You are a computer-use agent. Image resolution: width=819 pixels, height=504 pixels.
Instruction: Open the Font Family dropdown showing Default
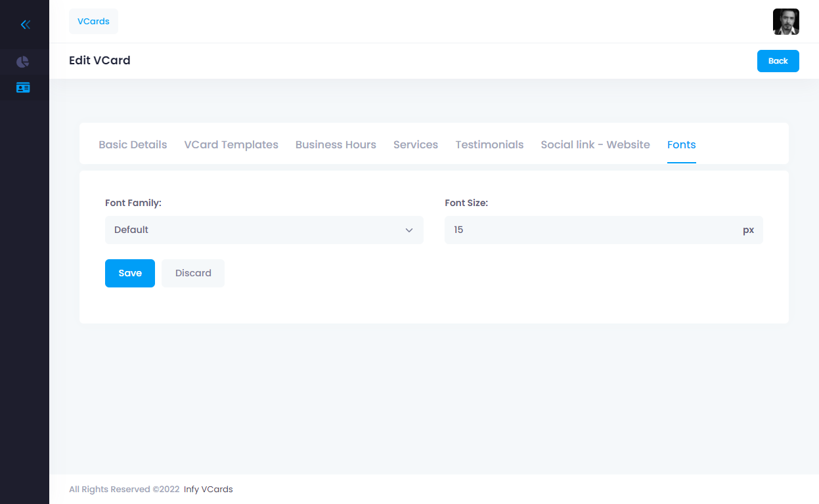point(256,230)
